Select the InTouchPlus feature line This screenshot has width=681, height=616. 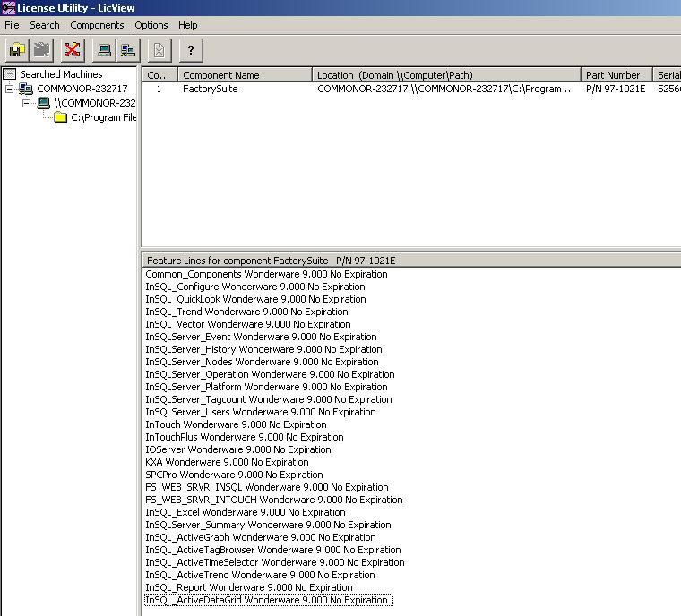245,438
